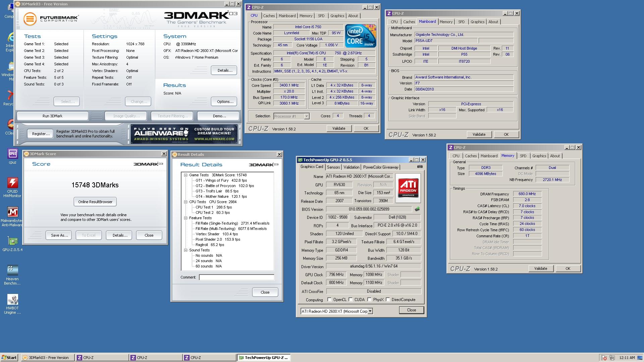Collapse the Feature Tests tree node
Viewport: 644px width, 362px height.
point(185,218)
